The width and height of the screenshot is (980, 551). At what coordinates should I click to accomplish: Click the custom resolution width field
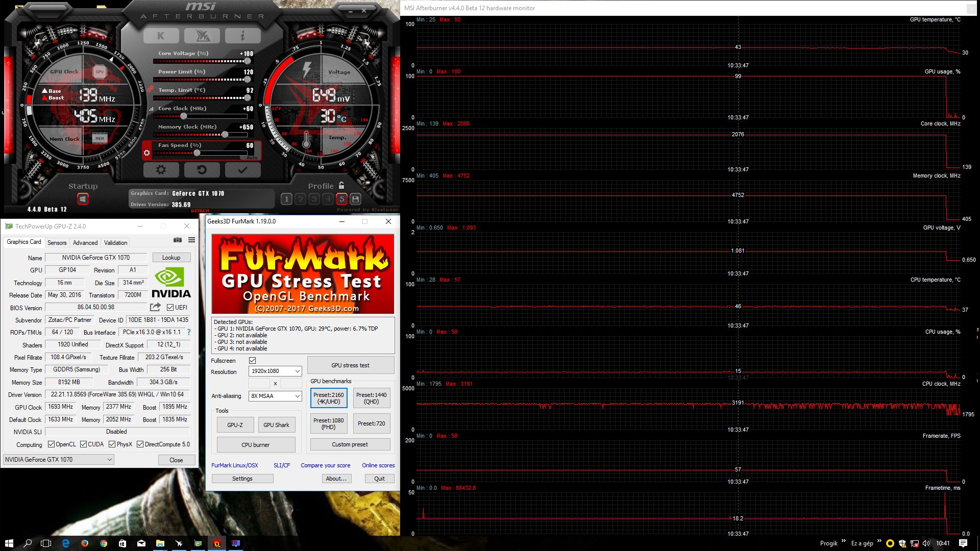[259, 383]
